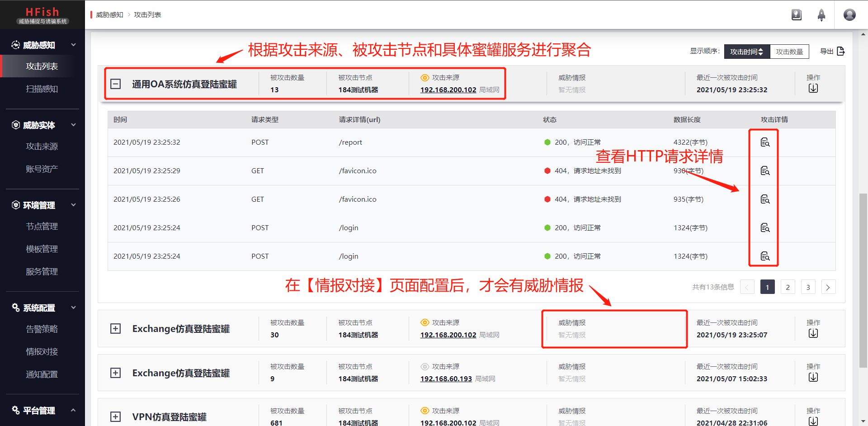
Task: Download data for 通用OA系统仿真登陆蜜罐 row
Action: [813, 88]
